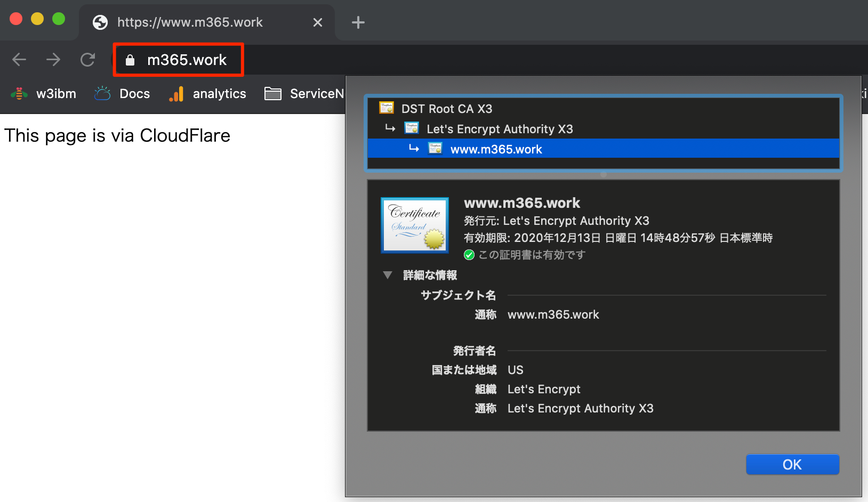Image resolution: width=868 pixels, height=502 pixels.
Task: Click the Let's Encrypt Authority X3 row icon
Action: pyautogui.click(x=412, y=128)
